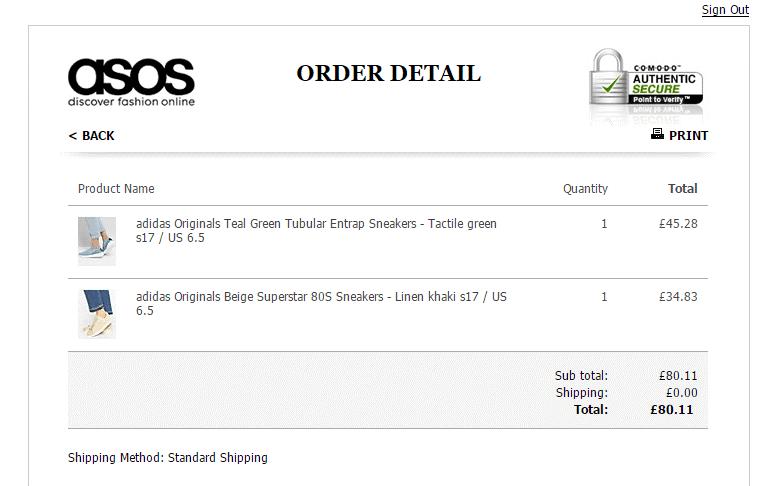Click the bold £80.11 grand total
The width and height of the screenshot is (772, 486).
(671, 409)
